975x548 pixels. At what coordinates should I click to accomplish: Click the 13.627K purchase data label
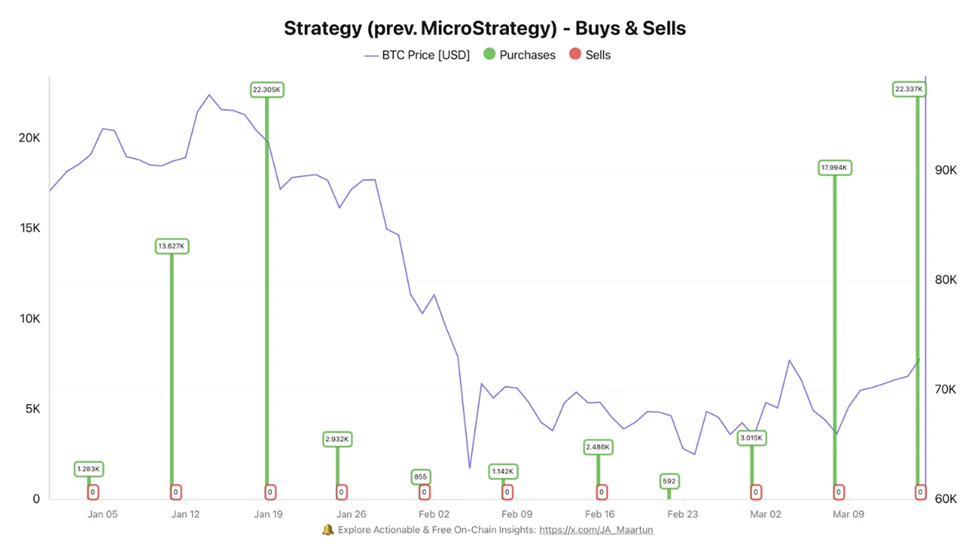pos(172,246)
